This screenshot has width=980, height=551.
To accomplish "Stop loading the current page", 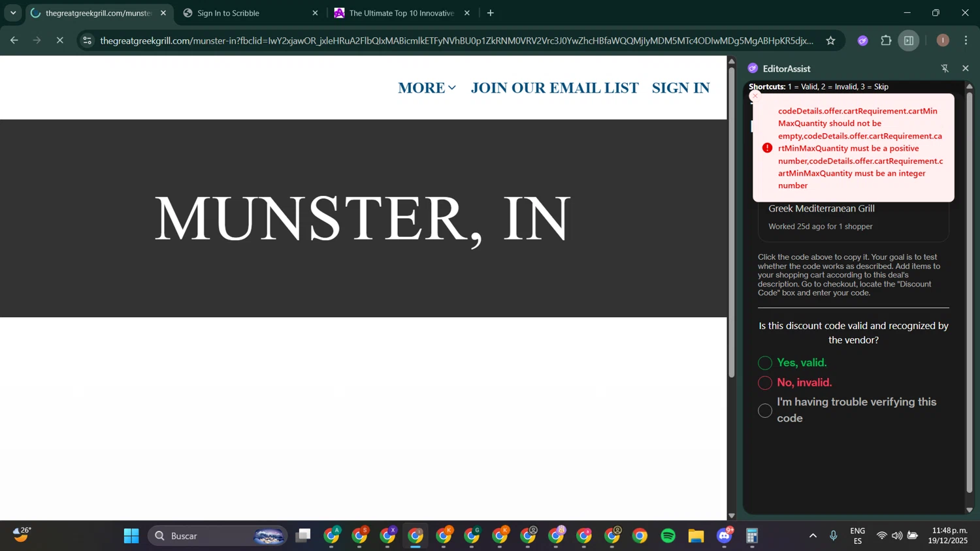I will point(59,40).
